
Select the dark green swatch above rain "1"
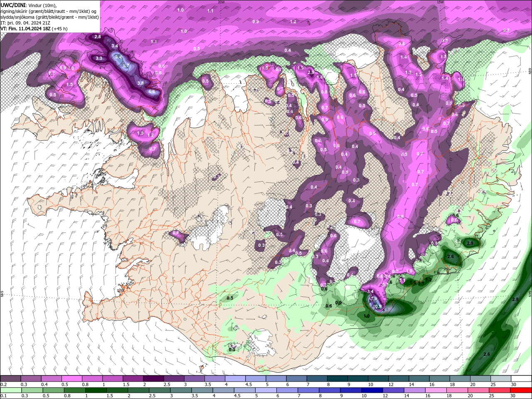point(96,390)
